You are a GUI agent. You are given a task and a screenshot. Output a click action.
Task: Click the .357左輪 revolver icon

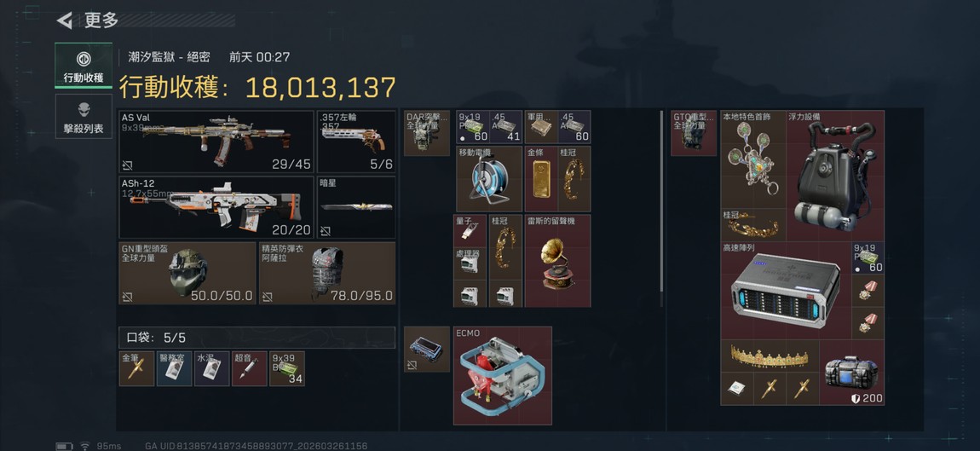tap(356, 142)
